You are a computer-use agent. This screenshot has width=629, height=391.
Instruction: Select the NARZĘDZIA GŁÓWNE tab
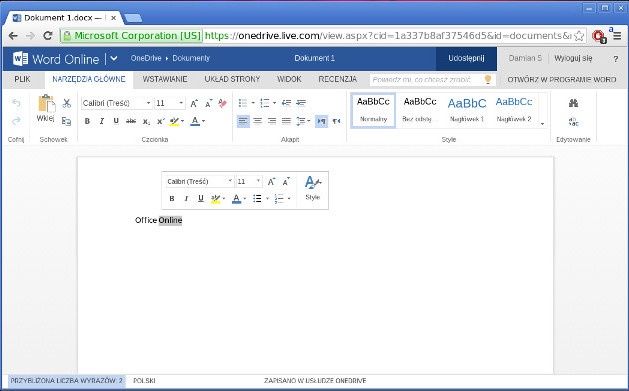(89, 79)
